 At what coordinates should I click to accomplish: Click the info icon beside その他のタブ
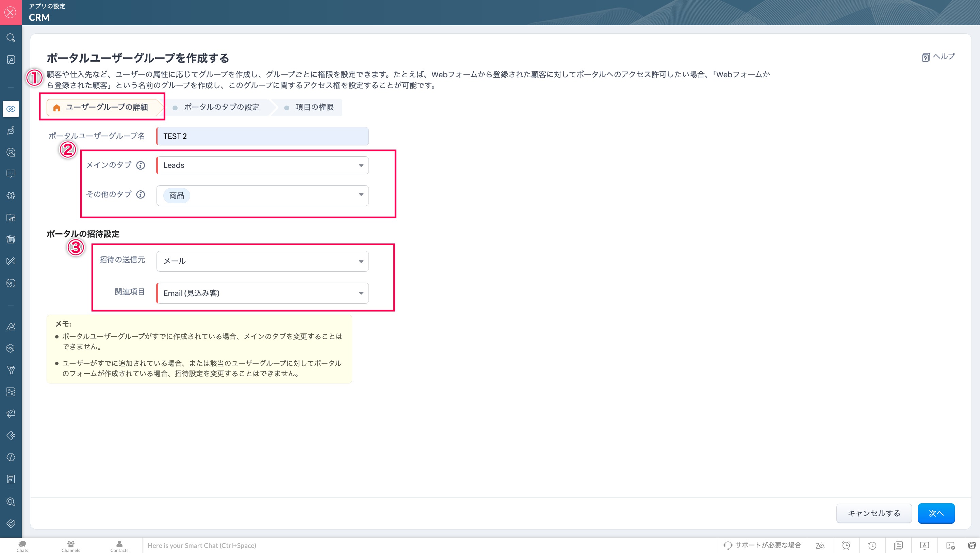pyautogui.click(x=141, y=194)
